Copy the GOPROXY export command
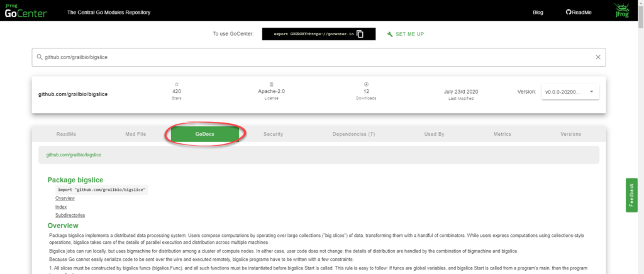 pyautogui.click(x=360, y=34)
